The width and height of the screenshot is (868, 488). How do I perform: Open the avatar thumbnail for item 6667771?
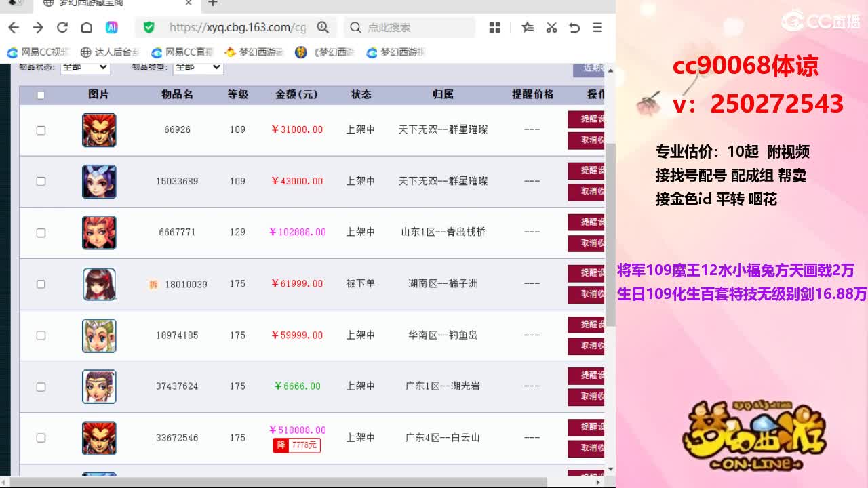pyautogui.click(x=99, y=232)
